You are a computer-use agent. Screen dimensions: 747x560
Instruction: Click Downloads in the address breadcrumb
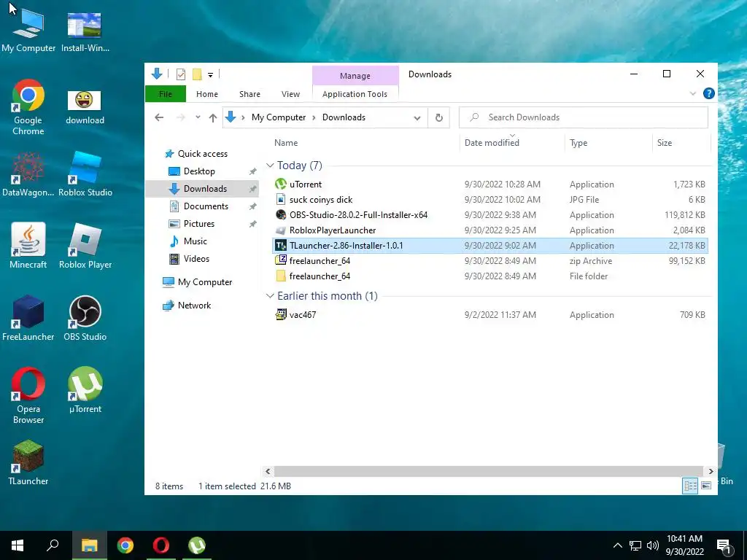(344, 117)
